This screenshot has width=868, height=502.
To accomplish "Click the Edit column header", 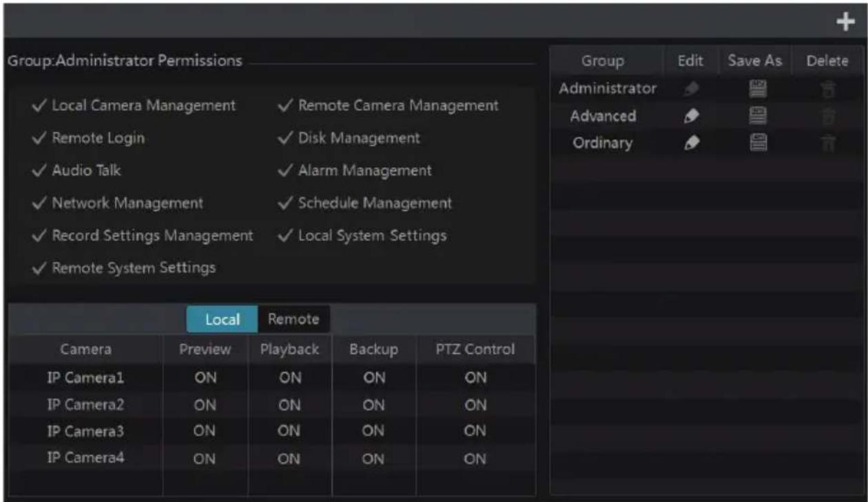I will [x=690, y=61].
